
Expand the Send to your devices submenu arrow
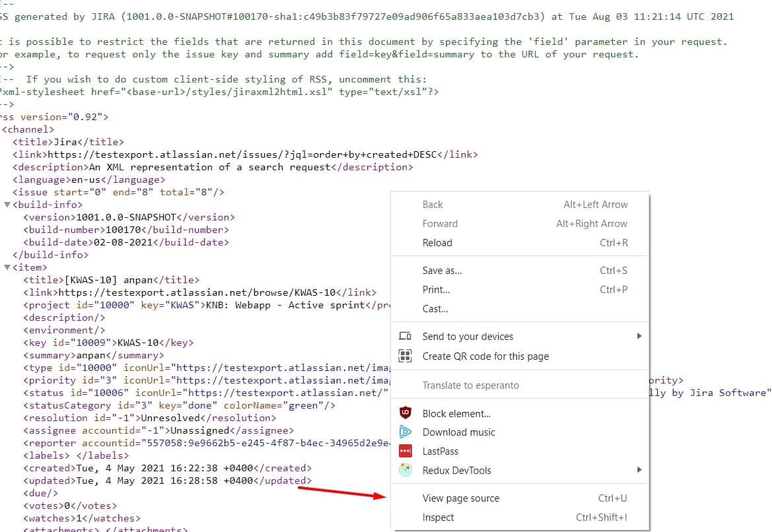(639, 336)
